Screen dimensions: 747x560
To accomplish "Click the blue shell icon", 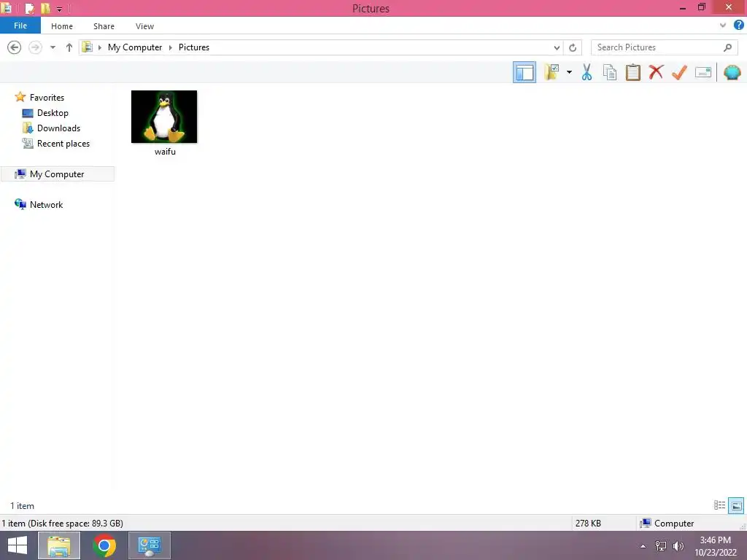I will (732, 72).
